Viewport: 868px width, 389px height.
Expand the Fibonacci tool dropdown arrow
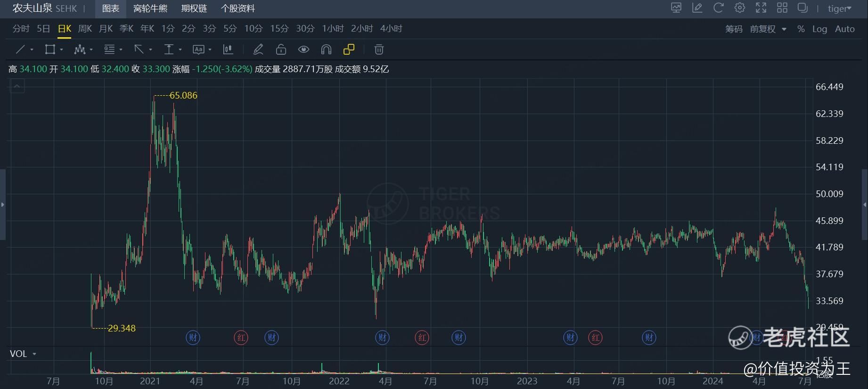tap(121, 50)
